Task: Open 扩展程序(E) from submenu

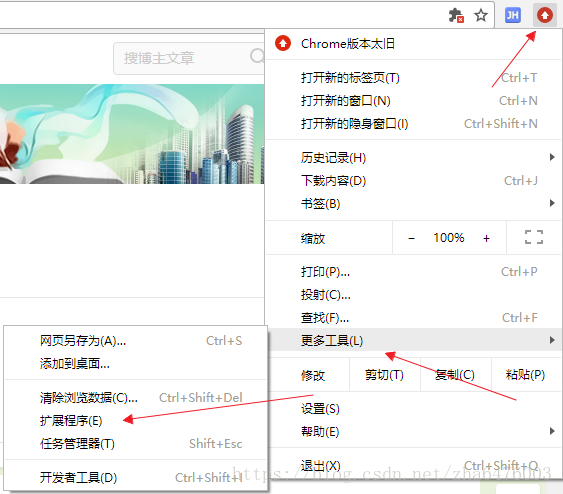Action: pos(136,421)
